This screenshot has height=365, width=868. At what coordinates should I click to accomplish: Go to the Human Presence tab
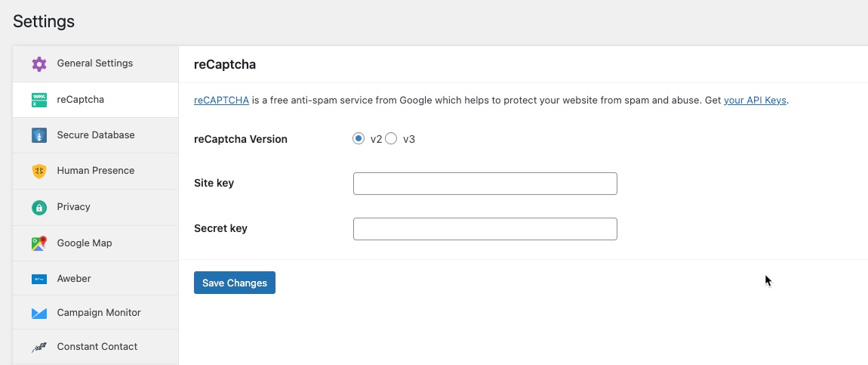pos(96,171)
